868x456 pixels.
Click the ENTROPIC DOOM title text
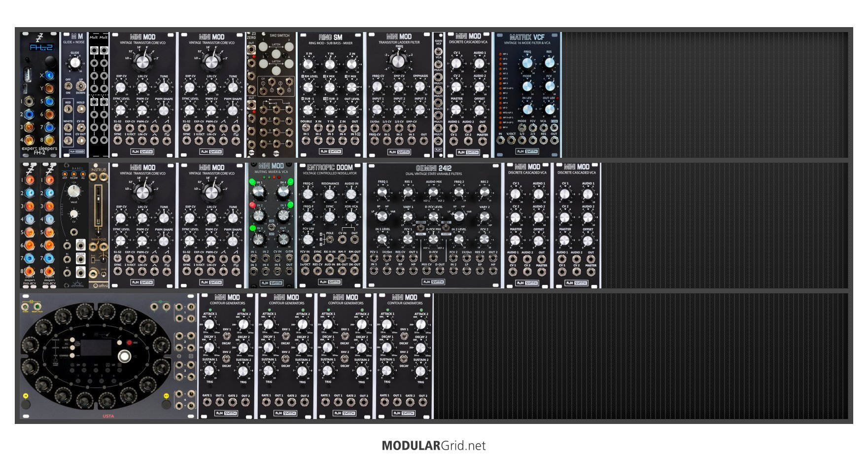(x=330, y=168)
